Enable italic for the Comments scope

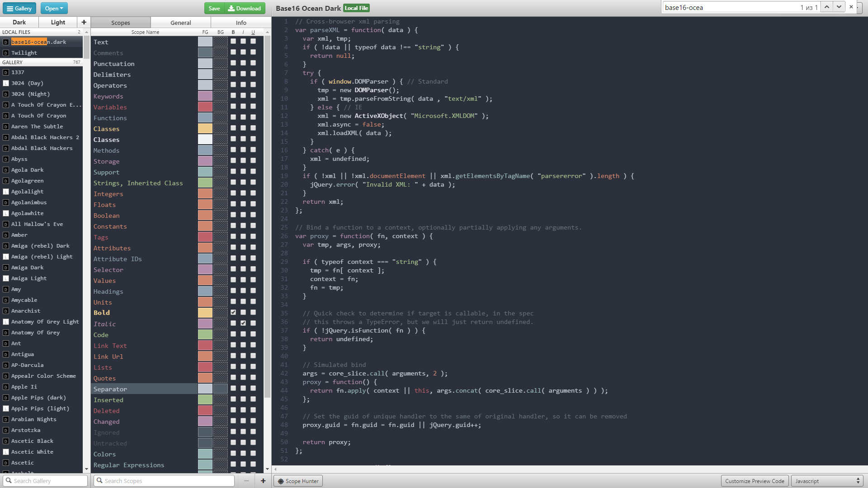click(243, 52)
